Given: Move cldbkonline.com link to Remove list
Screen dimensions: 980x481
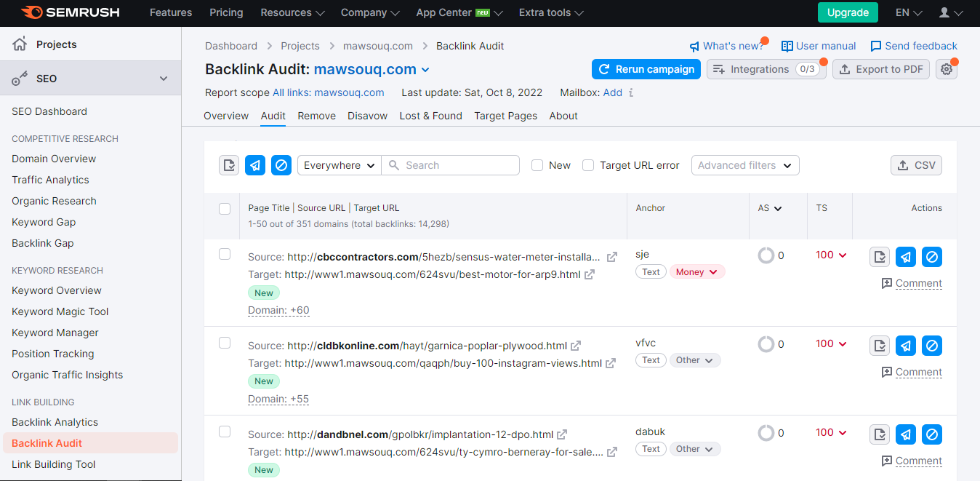Looking at the screenshot, I should pos(906,346).
